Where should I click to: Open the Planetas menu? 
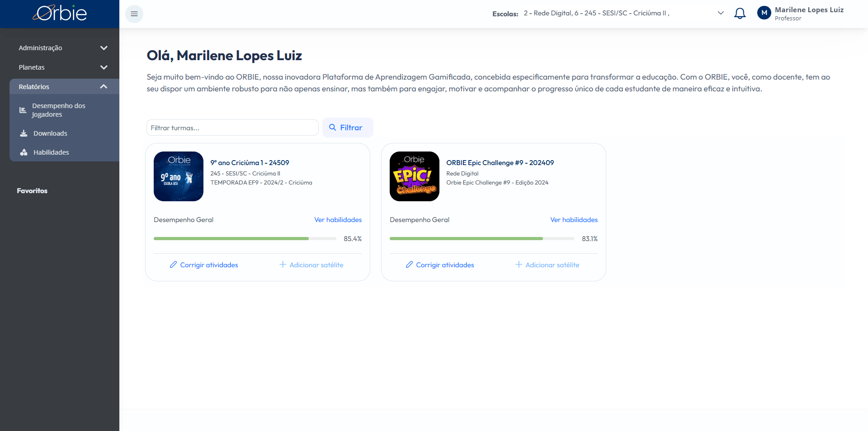[x=64, y=67]
